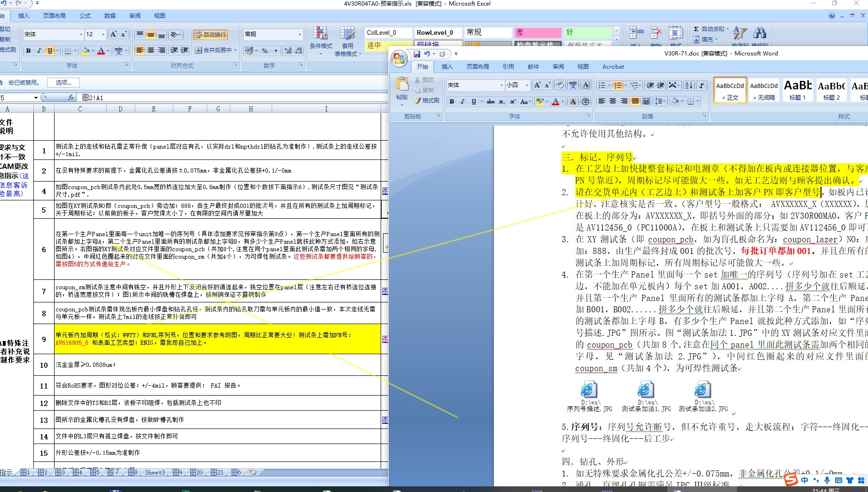This screenshot has width=868, height=492.
Task: Apply Word style 无间隔
Action: coord(764,90)
